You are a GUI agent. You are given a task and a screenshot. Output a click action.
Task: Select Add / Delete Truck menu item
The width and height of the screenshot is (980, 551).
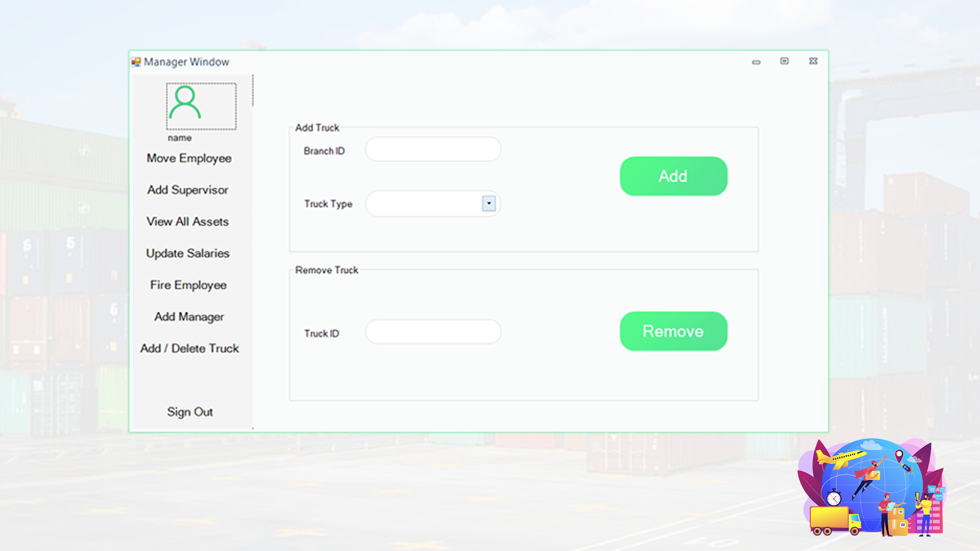[x=189, y=348]
